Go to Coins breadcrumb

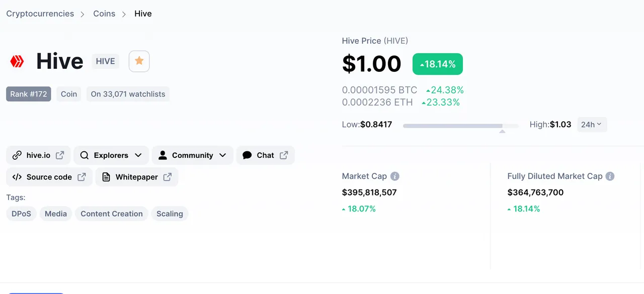[x=104, y=14]
